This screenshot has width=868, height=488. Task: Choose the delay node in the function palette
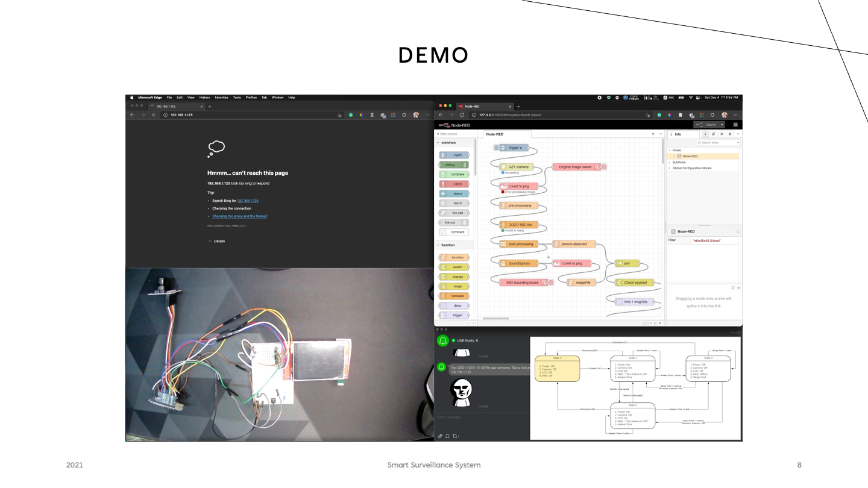click(454, 305)
